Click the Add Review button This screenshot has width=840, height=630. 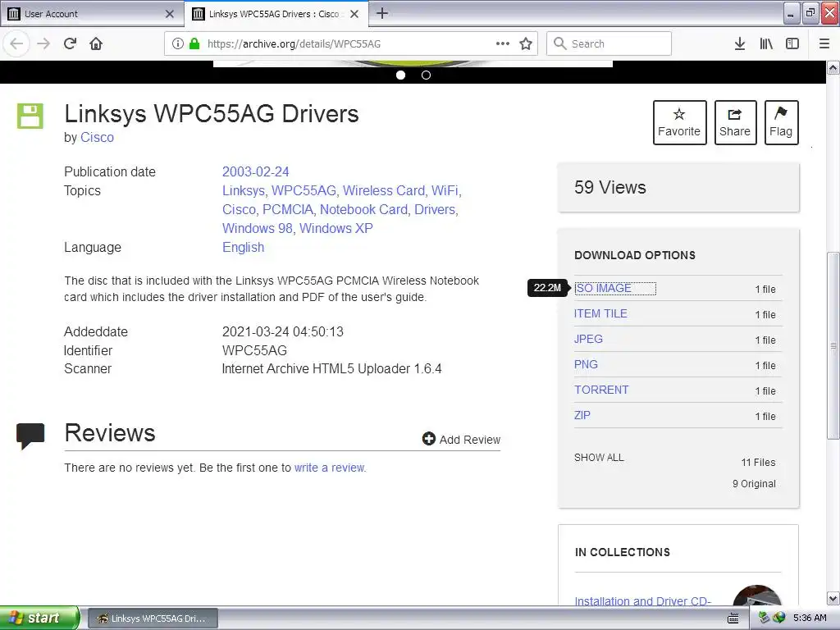point(461,440)
